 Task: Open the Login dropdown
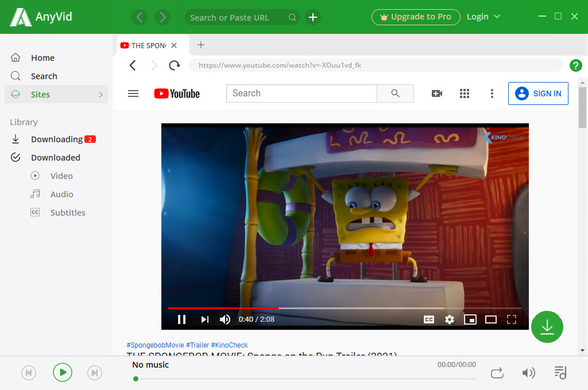point(483,17)
